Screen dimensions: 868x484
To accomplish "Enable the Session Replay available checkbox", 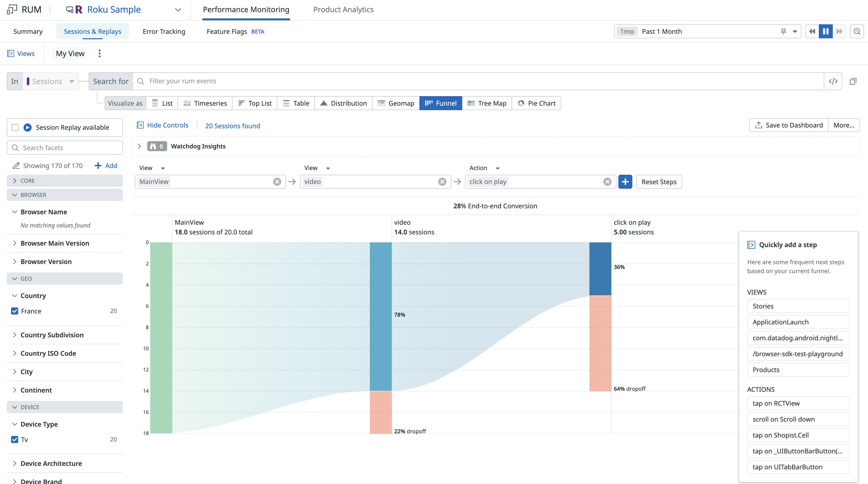I will 15,128.
